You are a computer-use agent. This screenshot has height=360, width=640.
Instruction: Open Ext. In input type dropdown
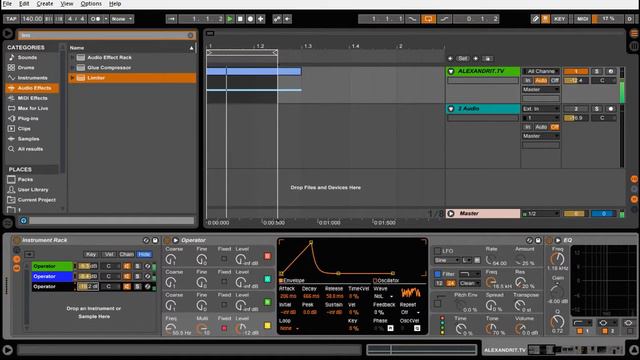pos(541,109)
